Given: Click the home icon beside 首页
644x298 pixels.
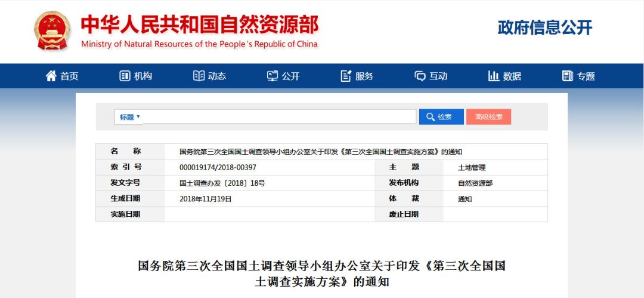Looking at the screenshot, I should pyautogui.click(x=51, y=76).
